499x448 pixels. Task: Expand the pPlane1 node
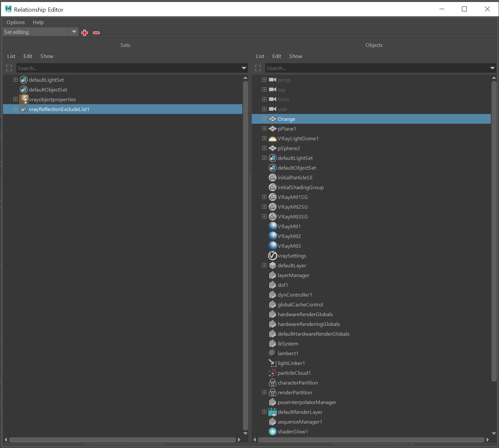click(264, 128)
